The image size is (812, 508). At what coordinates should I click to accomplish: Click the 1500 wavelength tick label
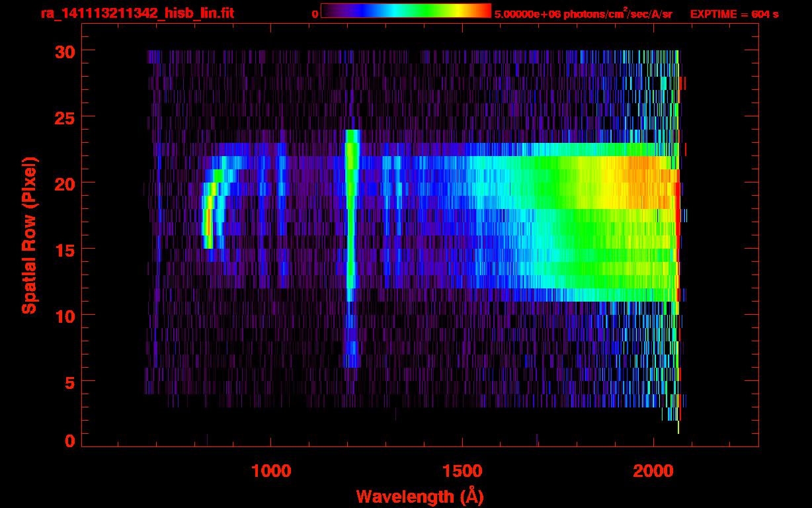462,471
